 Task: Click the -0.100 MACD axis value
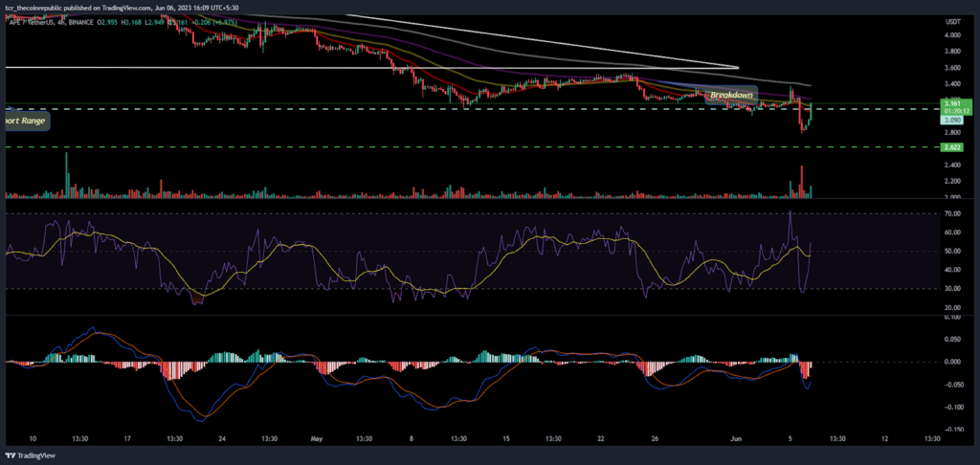952,407
